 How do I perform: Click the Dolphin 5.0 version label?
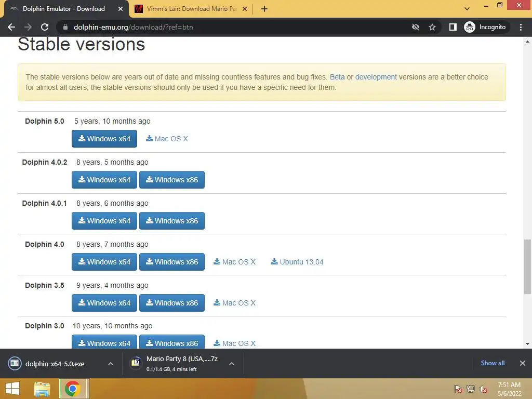coord(45,121)
